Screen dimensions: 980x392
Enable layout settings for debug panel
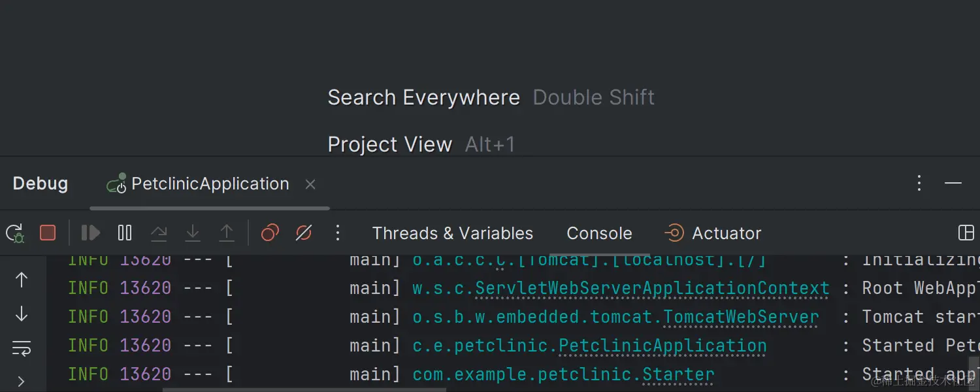tap(966, 233)
